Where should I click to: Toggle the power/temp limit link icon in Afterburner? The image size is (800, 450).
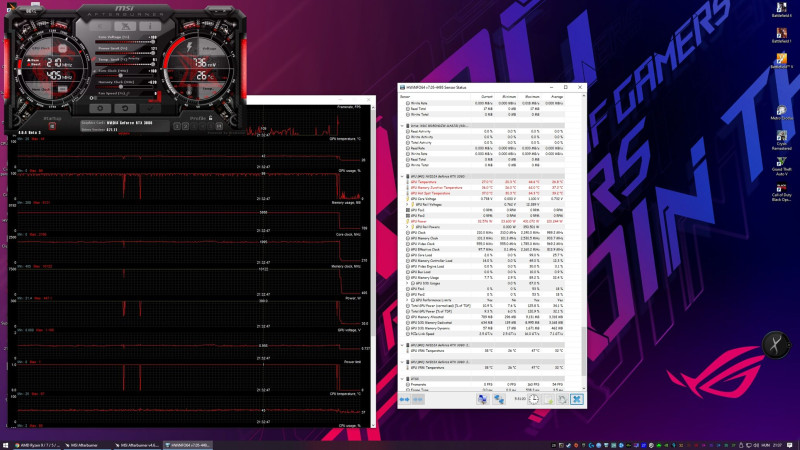coord(93,59)
